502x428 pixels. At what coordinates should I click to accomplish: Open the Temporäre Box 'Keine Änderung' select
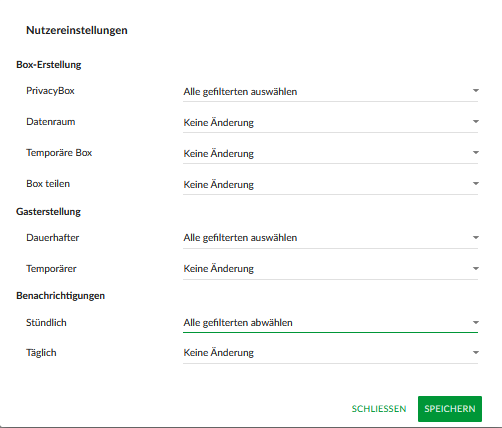330,153
